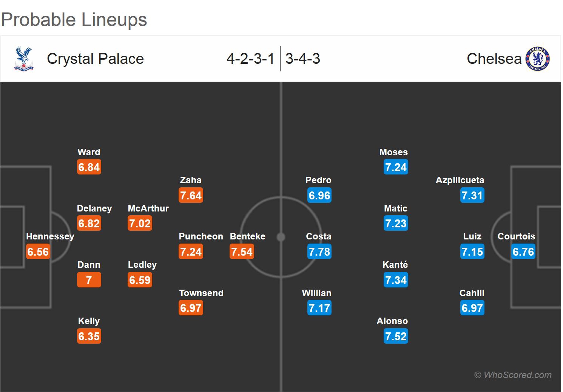This screenshot has height=392, width=563.
Task: Click Kanté's 7.34 rating badge
Action: [396, 280]
